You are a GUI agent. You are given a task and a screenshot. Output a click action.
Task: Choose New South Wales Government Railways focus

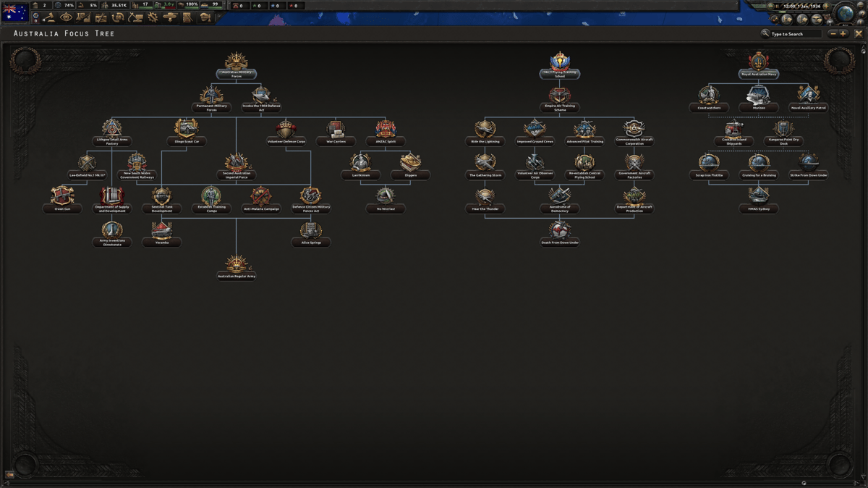[x=137, y=166]
